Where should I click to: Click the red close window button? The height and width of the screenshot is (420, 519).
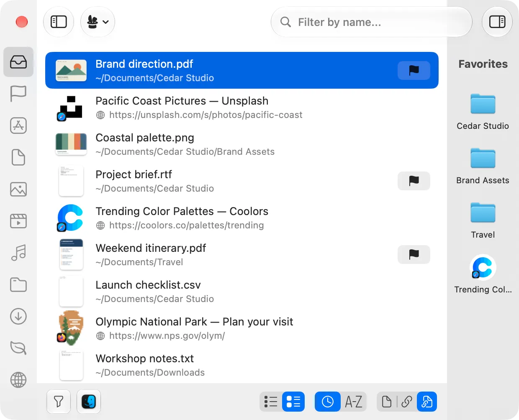coord(22,22)
